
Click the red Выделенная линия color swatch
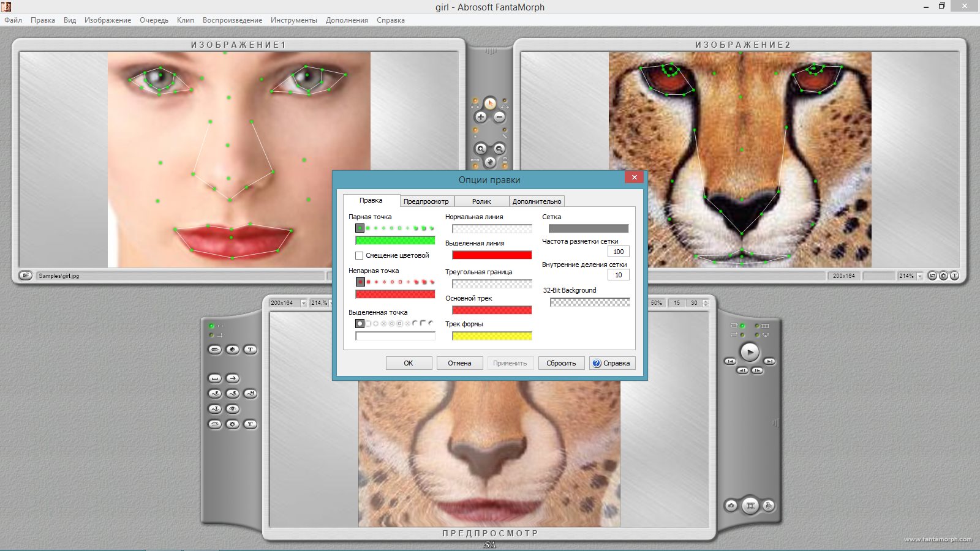[492, 255]
